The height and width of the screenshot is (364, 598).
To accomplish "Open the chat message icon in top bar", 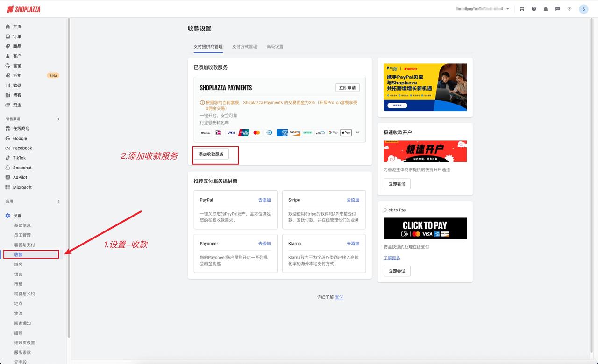I will point(557,8).
